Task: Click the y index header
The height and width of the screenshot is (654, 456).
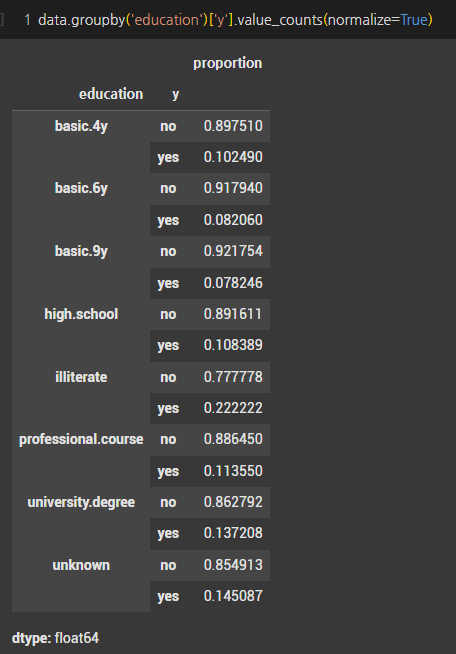Action: pyautogui.click(x=176, y=95)
